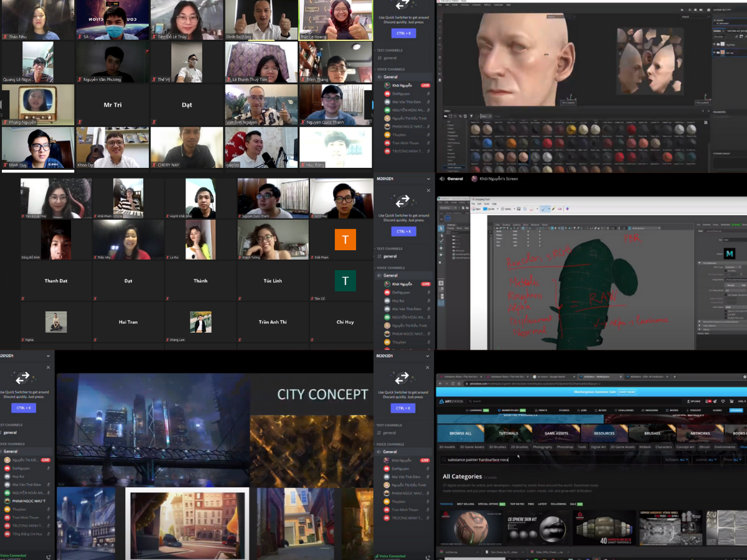Select the Best Selling sort tab
The height and width of the screenshot is (560, 747).
[x=465, y=503]
